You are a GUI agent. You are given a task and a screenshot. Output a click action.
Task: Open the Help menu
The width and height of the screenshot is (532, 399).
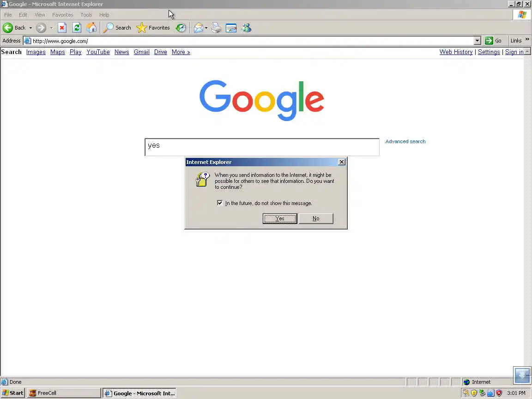pos(104,15)
